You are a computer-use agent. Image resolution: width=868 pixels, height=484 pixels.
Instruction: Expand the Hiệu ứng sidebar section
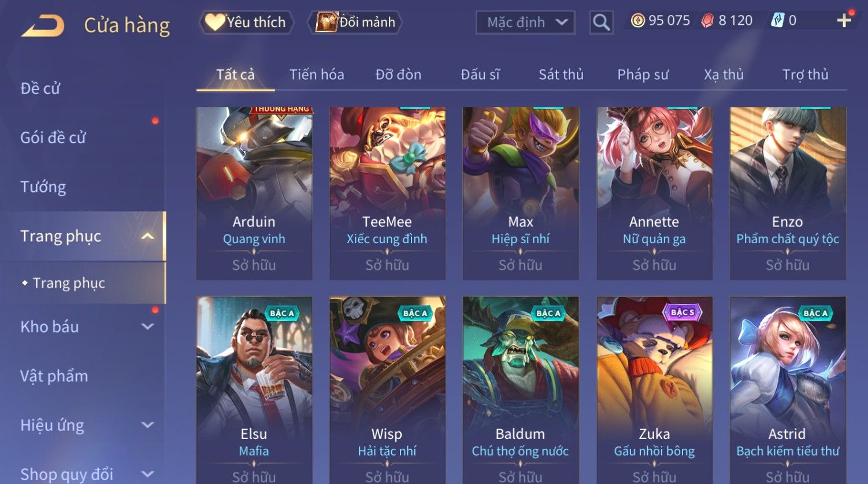click(x=148, y=425)
